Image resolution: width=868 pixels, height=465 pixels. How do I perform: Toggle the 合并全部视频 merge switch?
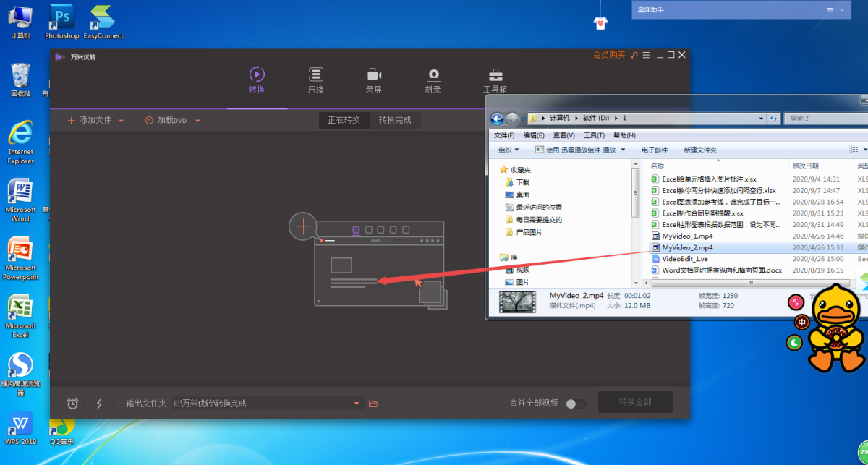576,404
